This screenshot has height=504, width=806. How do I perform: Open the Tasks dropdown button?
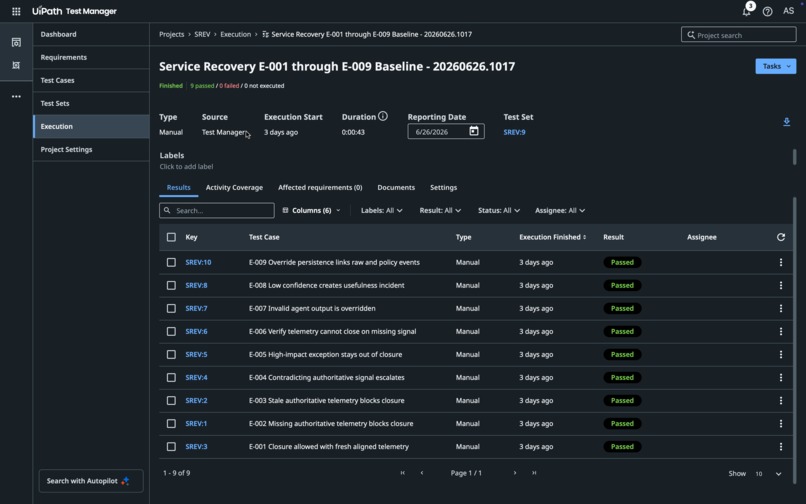coord(776,66)
